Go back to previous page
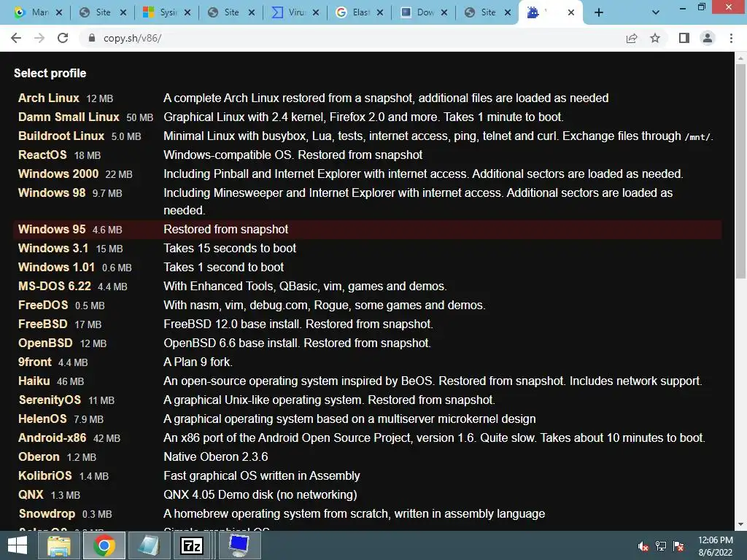This screenshot has width=747, height=560. 16,38
